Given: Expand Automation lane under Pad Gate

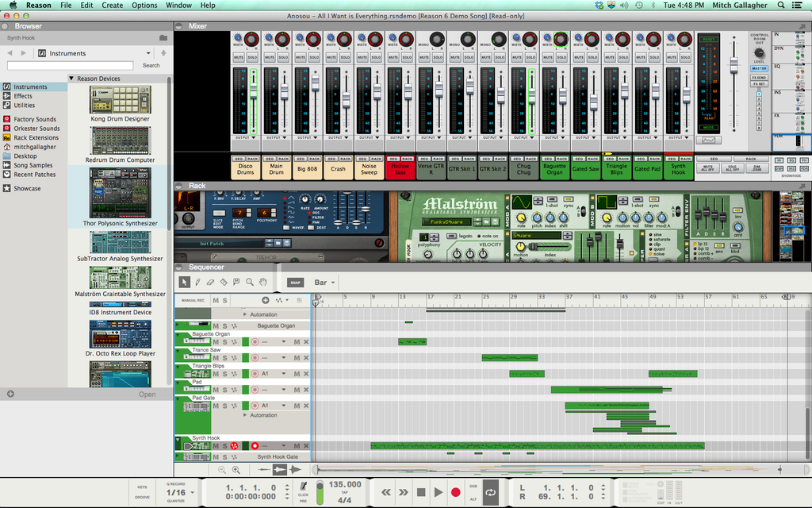Looking at the screenshot, I should pyautogui.click(x=245, y=415).
